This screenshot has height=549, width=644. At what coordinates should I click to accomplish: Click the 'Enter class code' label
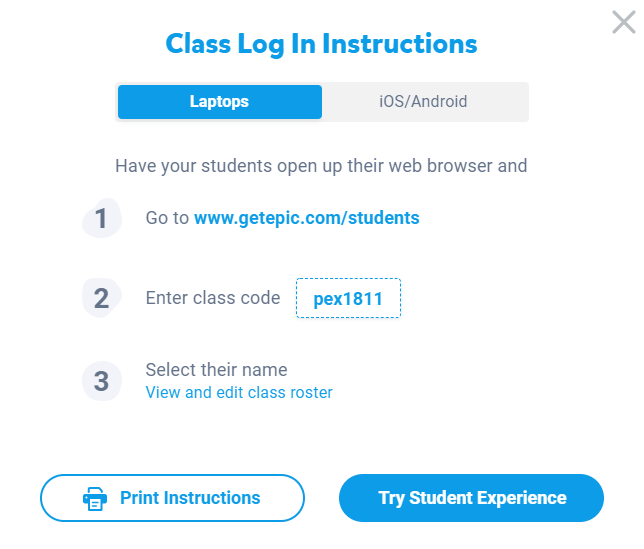(213, 298)
